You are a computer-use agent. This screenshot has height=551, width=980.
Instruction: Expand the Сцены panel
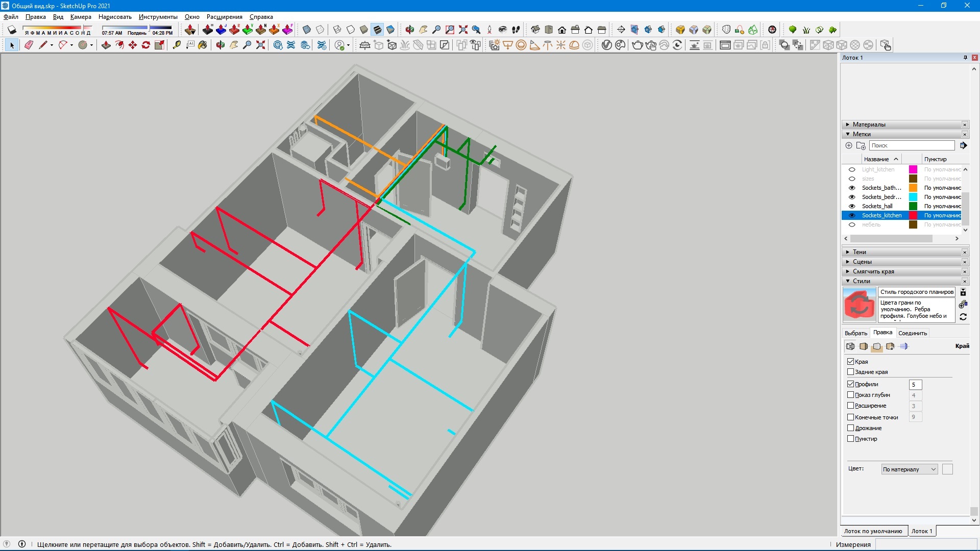click(905, 262)
